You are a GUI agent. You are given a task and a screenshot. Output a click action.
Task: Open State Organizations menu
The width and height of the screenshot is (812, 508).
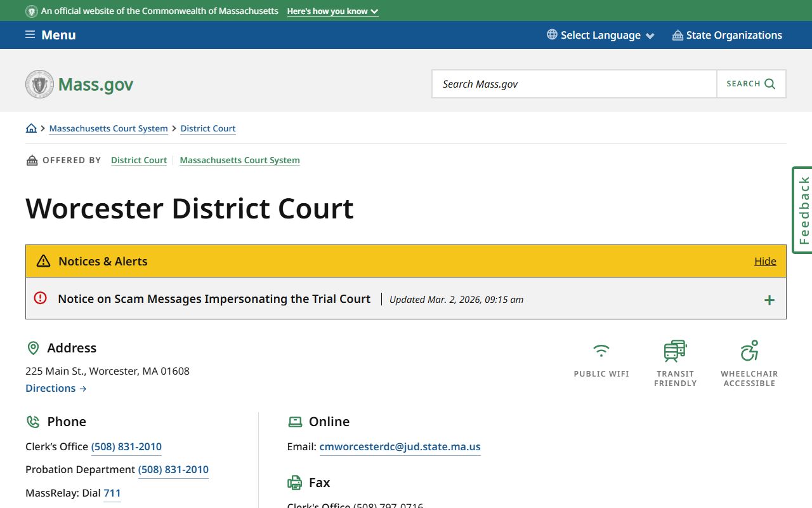(x=727, y=35)
